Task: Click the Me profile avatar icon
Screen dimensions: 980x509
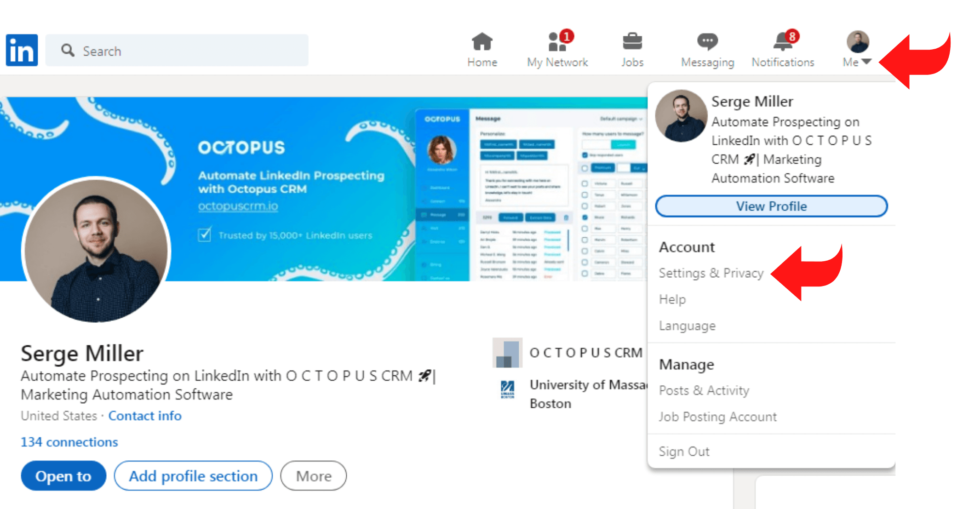Action: [857, 40]
